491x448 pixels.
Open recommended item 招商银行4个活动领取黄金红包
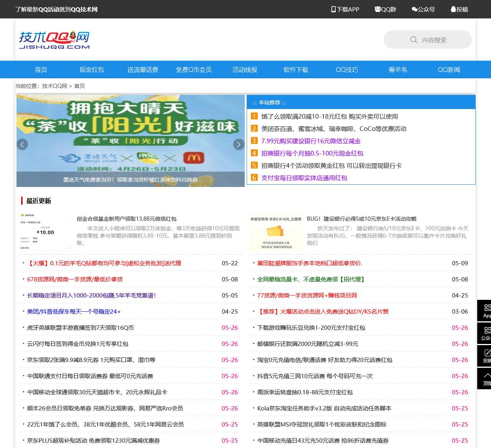(331, 165)
